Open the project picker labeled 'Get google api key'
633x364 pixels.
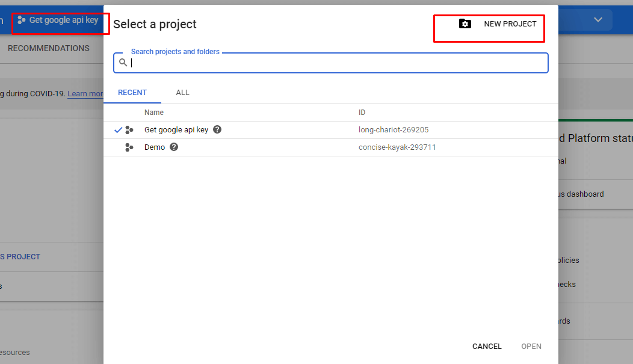60,19
